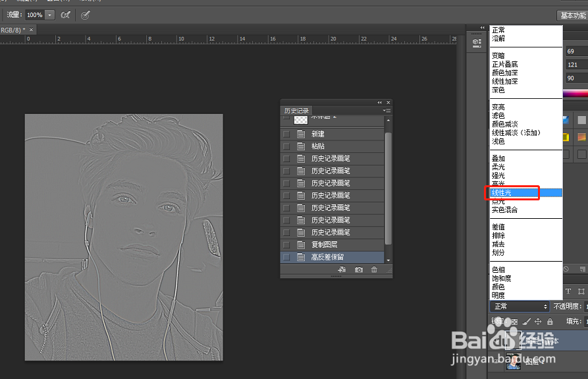
Task: Expand the collapsed panel dock arrows
Action: click(x=482, y=28)
